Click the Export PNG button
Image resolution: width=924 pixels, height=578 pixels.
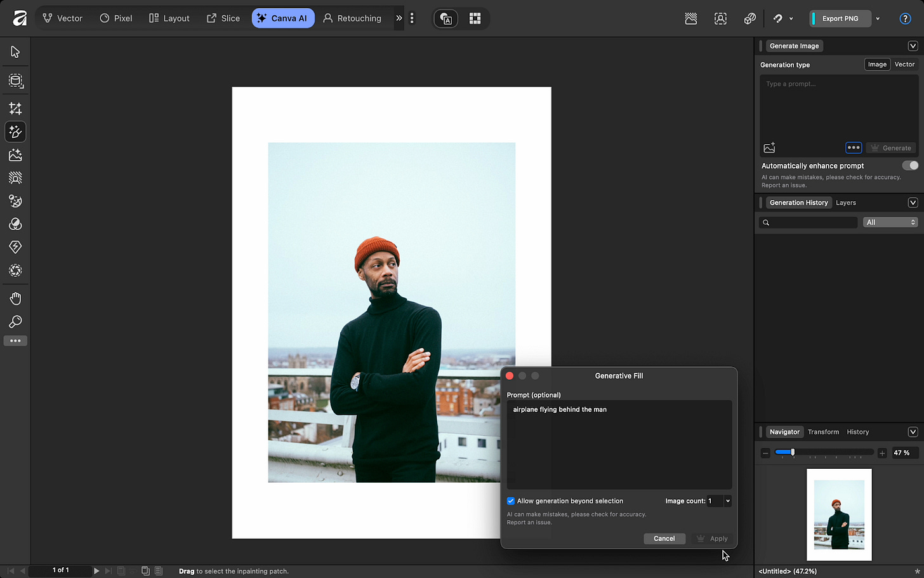(840, 18)
